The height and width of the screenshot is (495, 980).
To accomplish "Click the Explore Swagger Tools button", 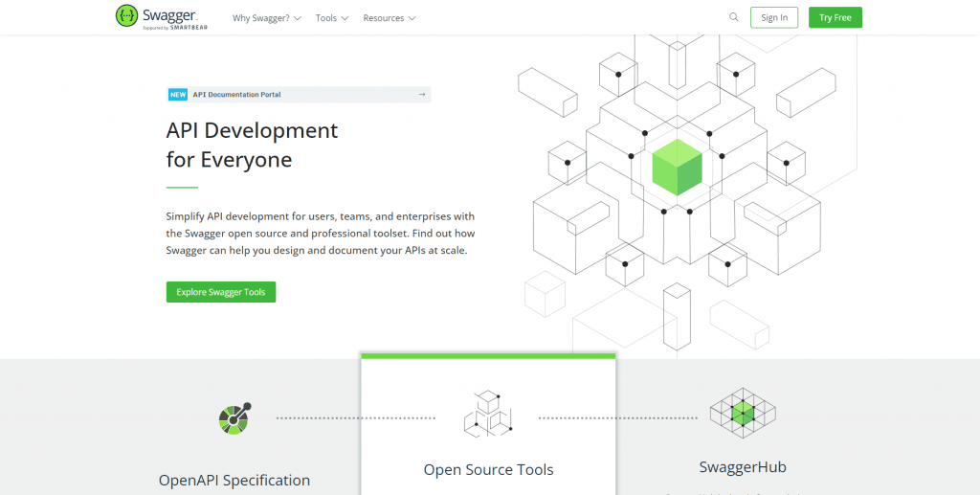I will [221, 292].
